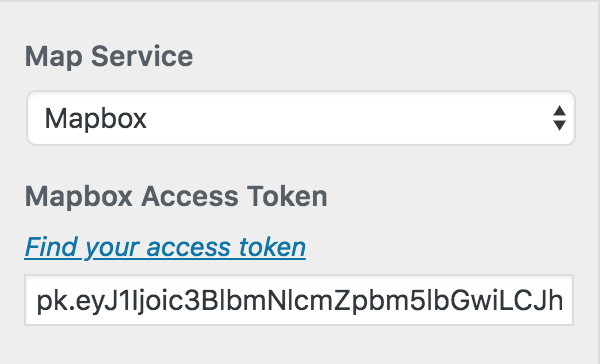Click the word 'Access' in the token heading
Image resolution: width=600 pixels, height=364 pixels.
(x=189, y=197)
